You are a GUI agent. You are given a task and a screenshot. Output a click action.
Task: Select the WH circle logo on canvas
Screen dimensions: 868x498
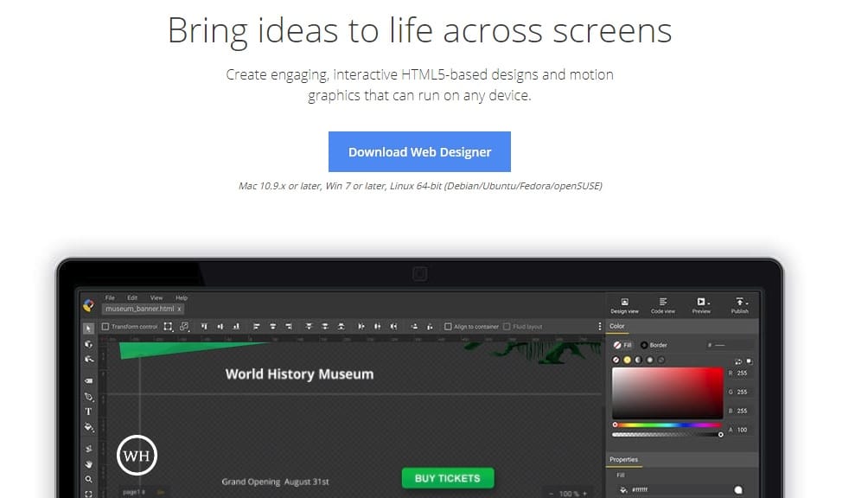point(137,456)
